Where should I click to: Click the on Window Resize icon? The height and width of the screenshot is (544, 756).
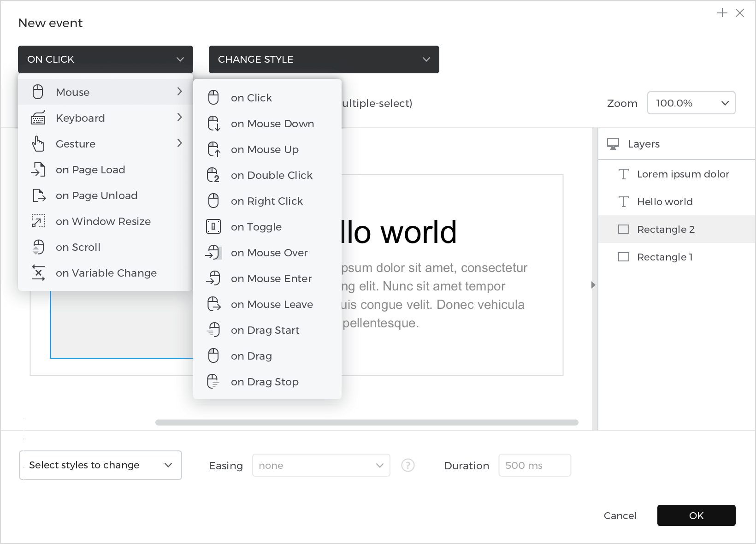[38, 221]
